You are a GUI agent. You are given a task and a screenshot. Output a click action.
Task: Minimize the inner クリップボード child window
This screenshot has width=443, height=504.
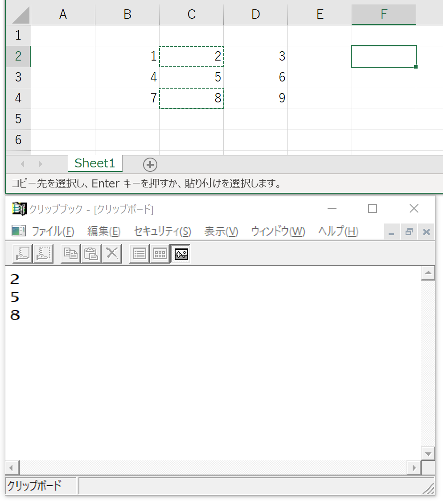(x=392, y=232)
